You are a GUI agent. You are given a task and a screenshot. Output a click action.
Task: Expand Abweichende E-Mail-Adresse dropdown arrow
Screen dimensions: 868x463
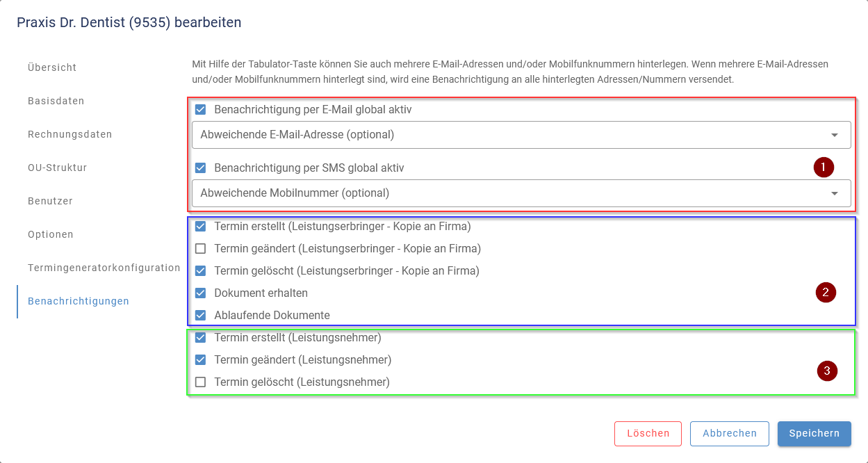coord(835,135)
